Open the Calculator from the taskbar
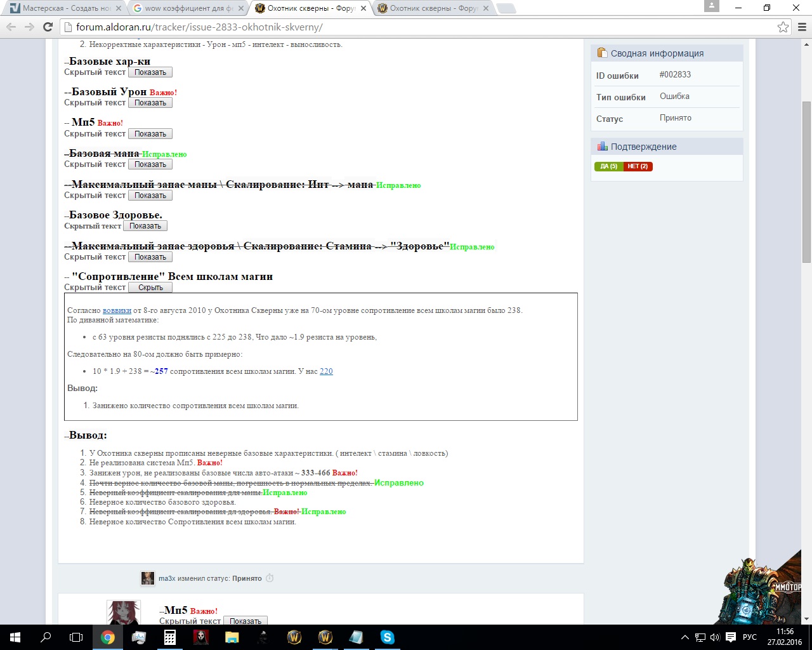The height and width of the screenshot is (650, 812). click(169, 637)
